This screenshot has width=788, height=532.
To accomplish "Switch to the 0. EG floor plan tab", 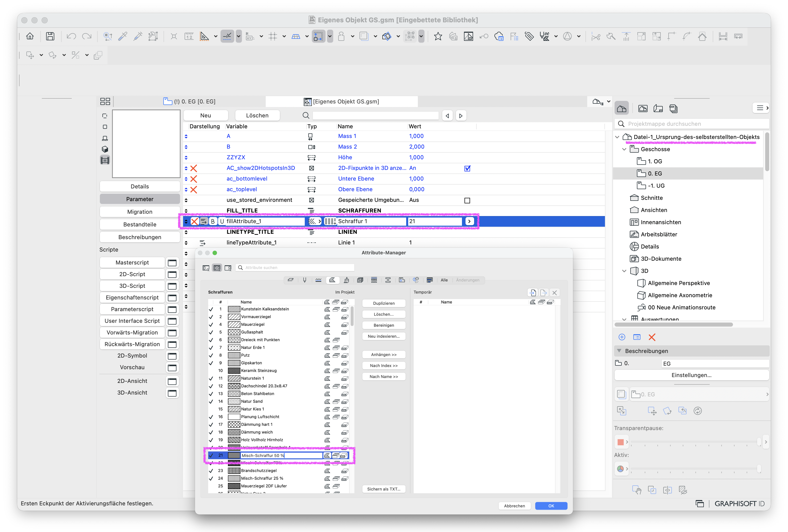I will point(190,101).
